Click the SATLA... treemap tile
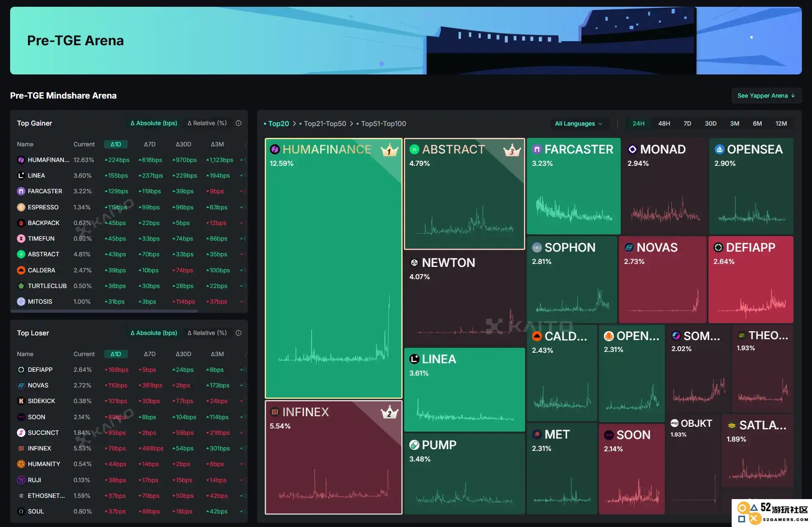This screenshot has width=812, height=527. [757, 450]
